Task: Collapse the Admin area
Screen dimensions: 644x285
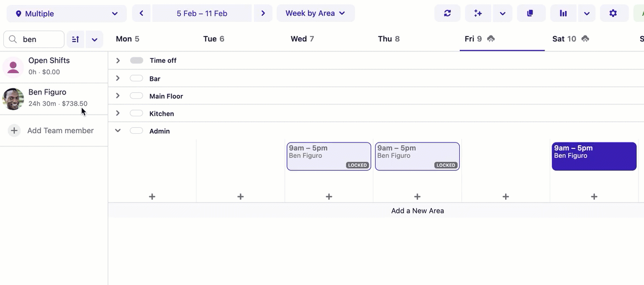Action: coord(118,131)
